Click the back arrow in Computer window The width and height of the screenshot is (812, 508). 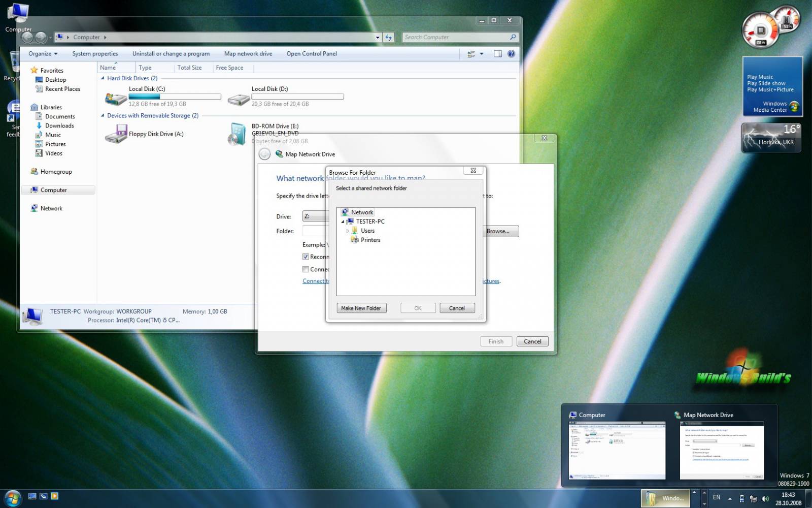tap(27, 37)
